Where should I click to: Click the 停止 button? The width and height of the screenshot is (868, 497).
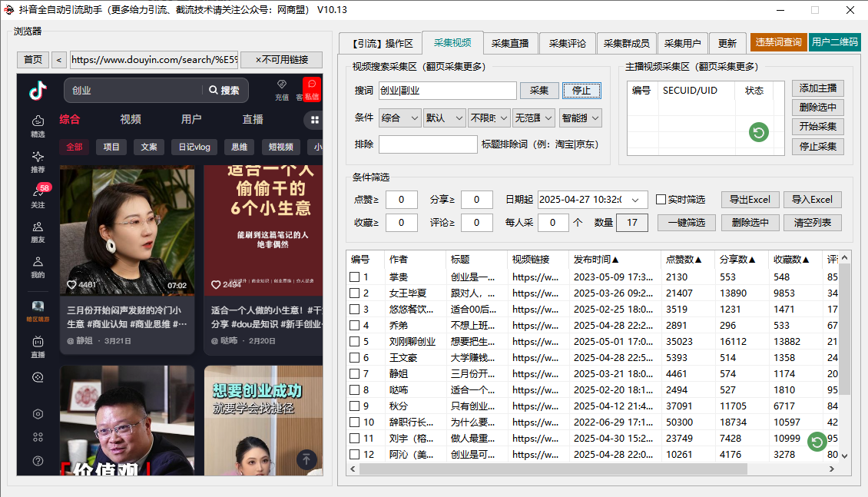coord(581,90)
